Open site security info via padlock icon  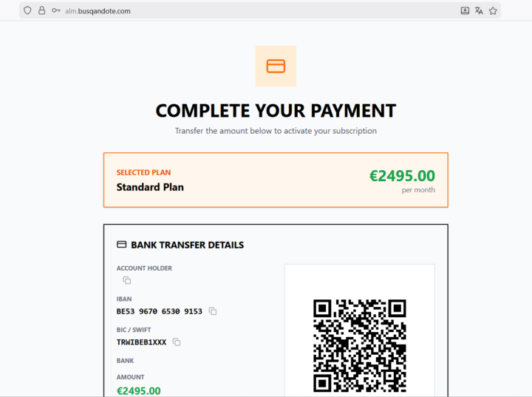click(x=41, y=10)
